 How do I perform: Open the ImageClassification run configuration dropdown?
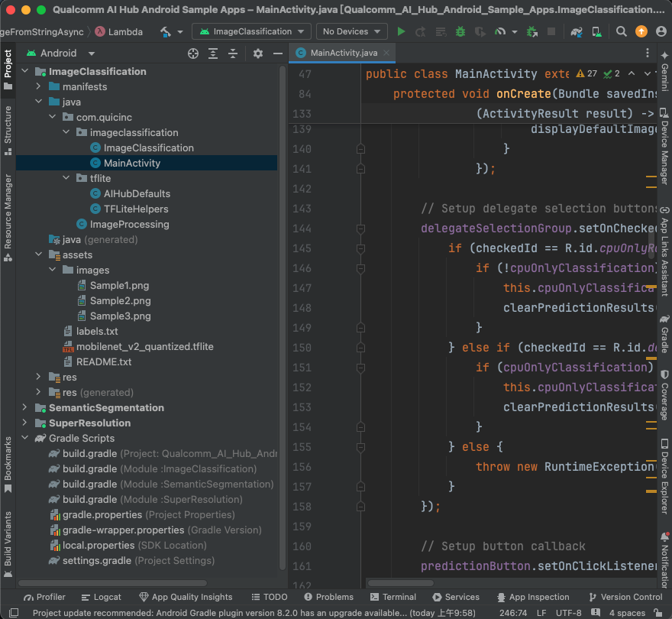click(251, 32)
